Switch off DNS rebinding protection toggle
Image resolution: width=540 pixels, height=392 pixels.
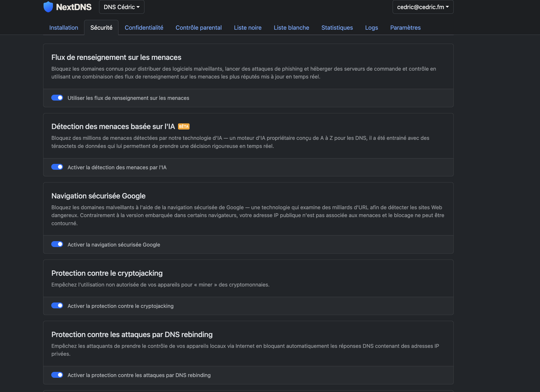click(57, 375)
